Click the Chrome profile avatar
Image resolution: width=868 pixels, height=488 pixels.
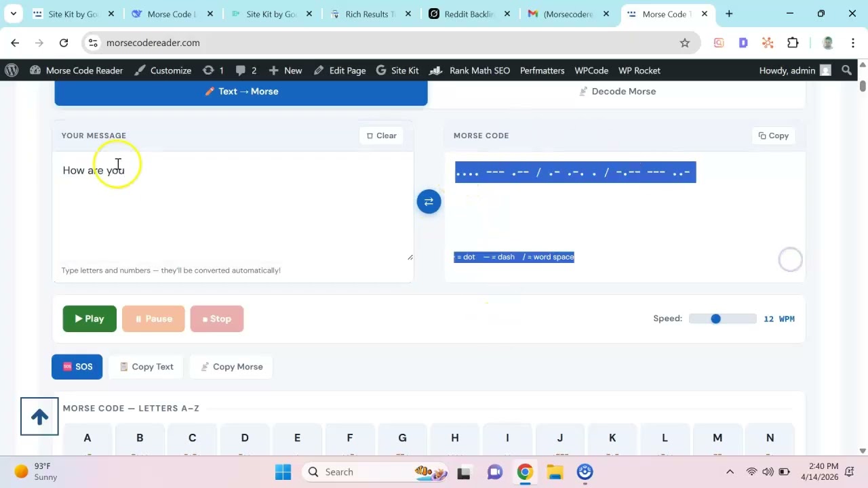coord(827,43)
